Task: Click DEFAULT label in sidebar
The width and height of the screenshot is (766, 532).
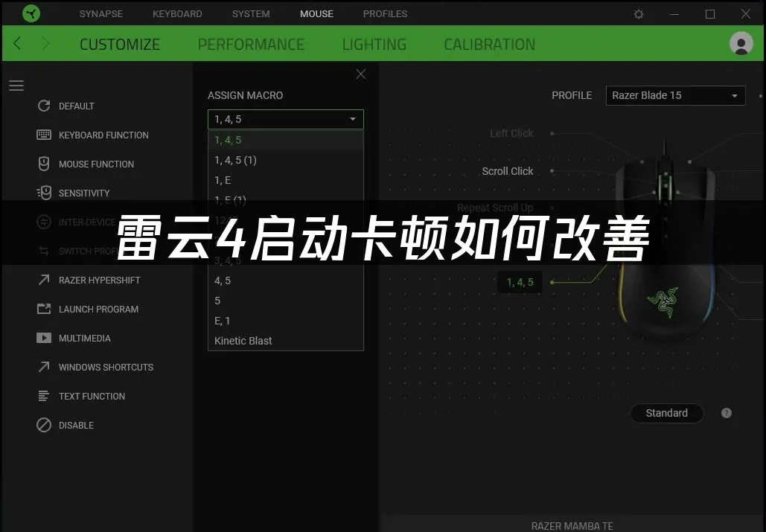Action: pyautogui.click(x=76, y=106)
